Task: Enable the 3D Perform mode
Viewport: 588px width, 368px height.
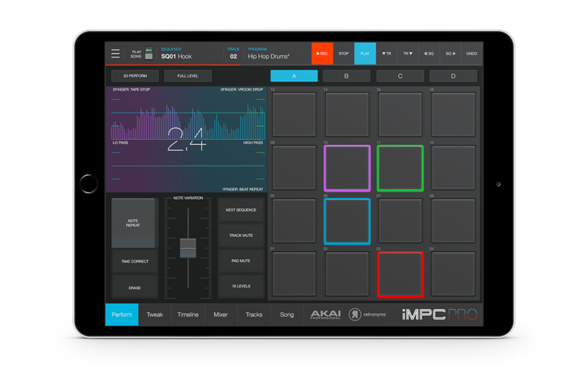Action: pyautogui.click(x=135, y=76)
